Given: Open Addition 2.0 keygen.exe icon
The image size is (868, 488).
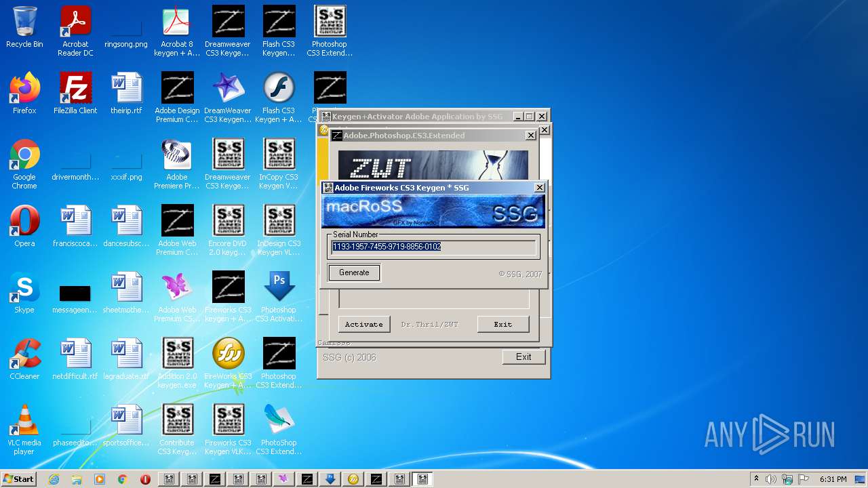Looking at the screenshot, I should pyautogui.click(x=177, y=363).
